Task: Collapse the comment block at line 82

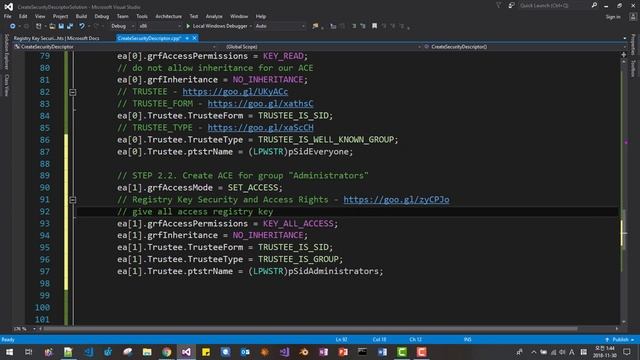Action: point(73,92)
